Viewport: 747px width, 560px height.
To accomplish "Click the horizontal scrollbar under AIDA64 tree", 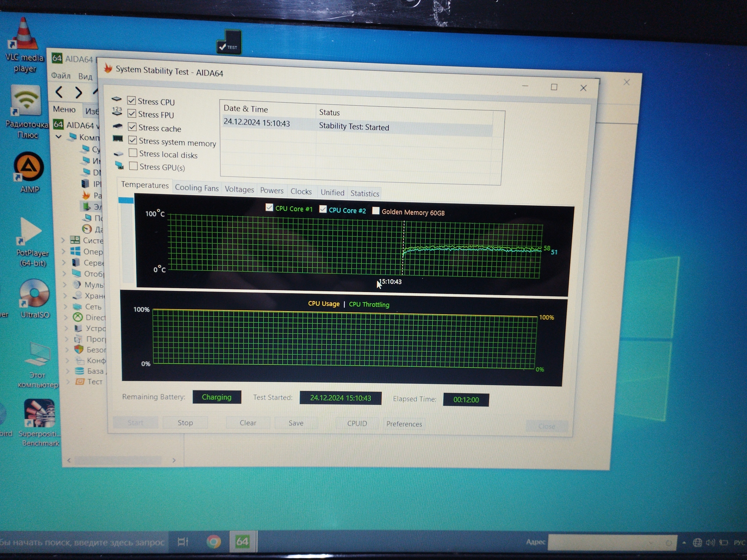I will [x=118, y=460].
